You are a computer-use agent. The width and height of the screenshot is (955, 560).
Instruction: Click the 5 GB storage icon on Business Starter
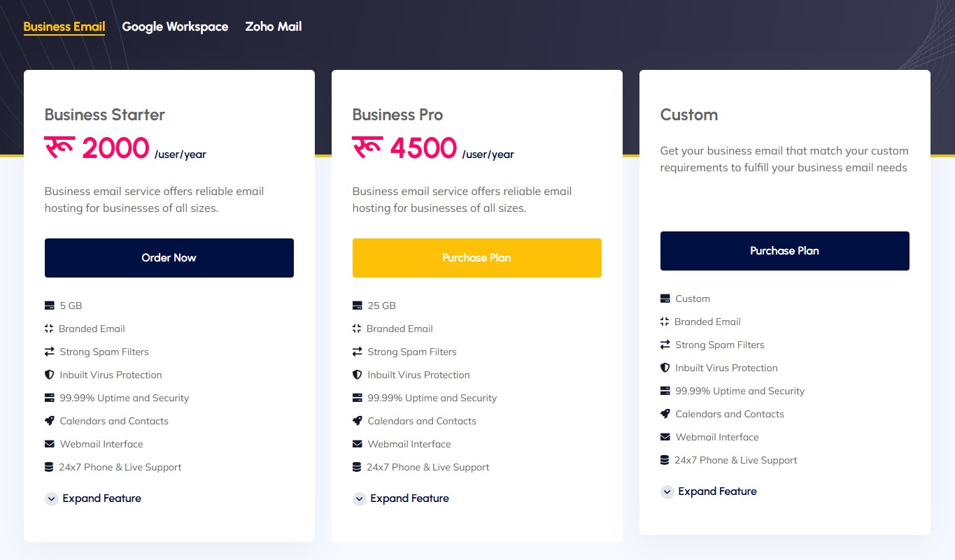coord(49,305)
